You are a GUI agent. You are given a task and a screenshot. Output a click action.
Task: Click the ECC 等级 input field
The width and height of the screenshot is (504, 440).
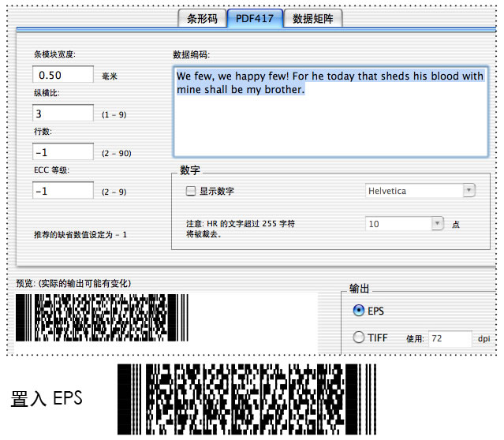click(x=63, y=190)
